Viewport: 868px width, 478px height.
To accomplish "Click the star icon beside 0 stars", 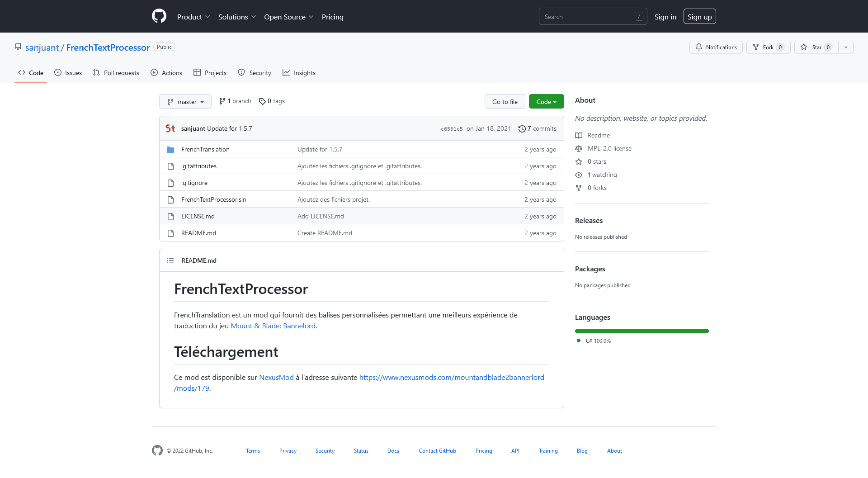I will (x=579, y=161).
